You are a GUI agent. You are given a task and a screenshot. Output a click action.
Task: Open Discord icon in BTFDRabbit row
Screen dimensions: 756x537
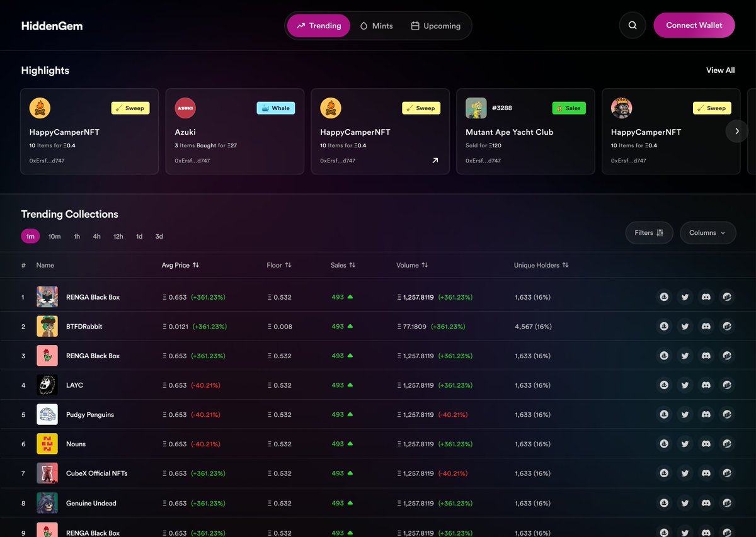coord(706,326)
